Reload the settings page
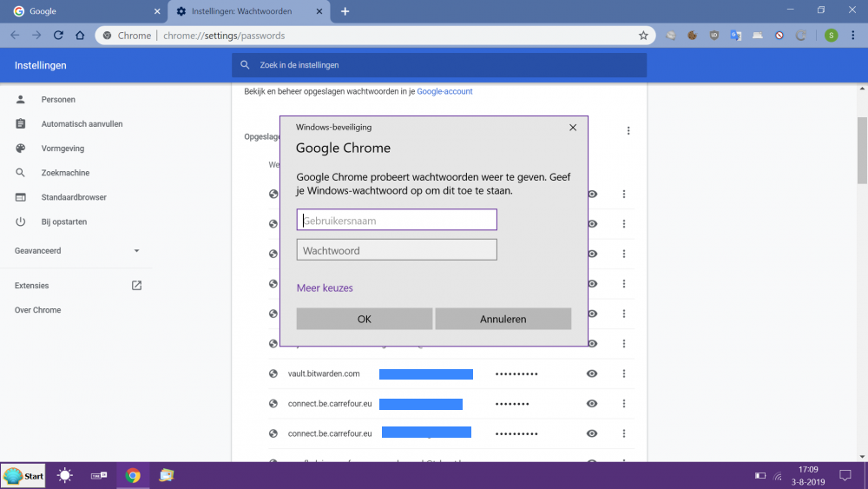The width and height of the screenshot is (868, 489). (x=58, y=36)
